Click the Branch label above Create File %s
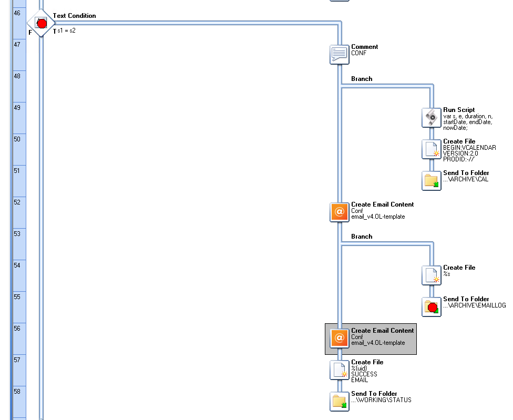The height and width of the screenshot is (420, 513). click(x=362, y=237)
